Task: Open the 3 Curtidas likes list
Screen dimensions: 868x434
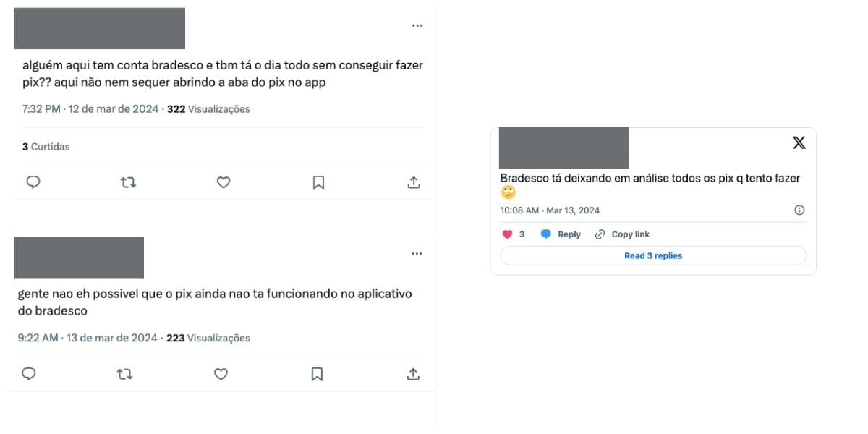Action: pyautogui.click(x=46, y=147)
